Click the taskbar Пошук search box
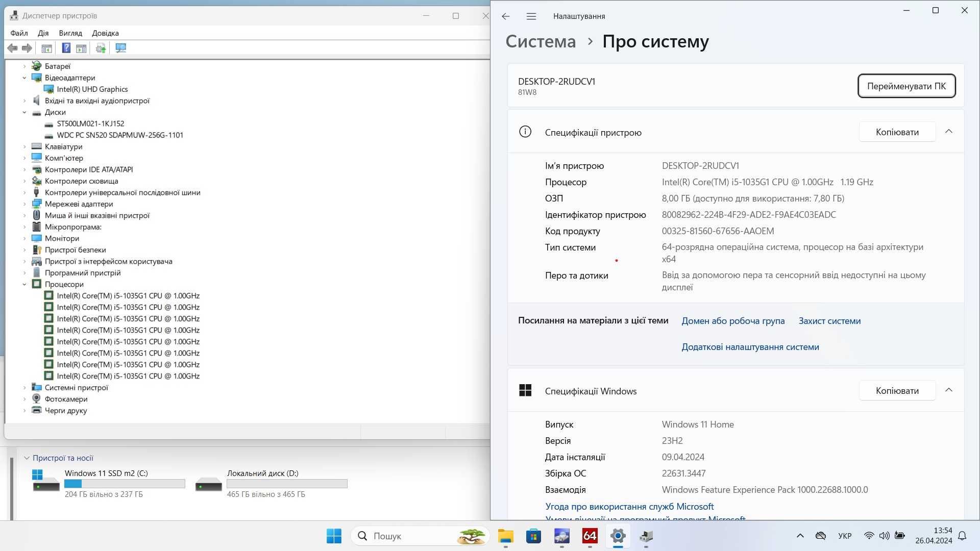The width and height of the screenshot is (980, 551). (x=420, y=536)
